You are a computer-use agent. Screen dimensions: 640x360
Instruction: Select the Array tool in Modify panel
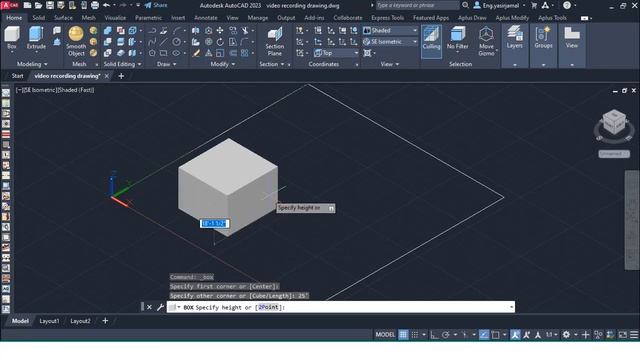click(244, 53)
